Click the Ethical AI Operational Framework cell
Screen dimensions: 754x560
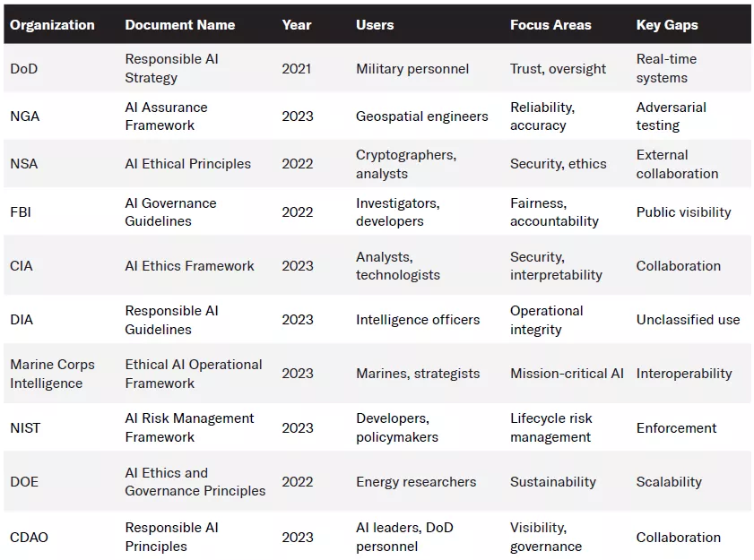pyautogui.click(x=194, y=374)
